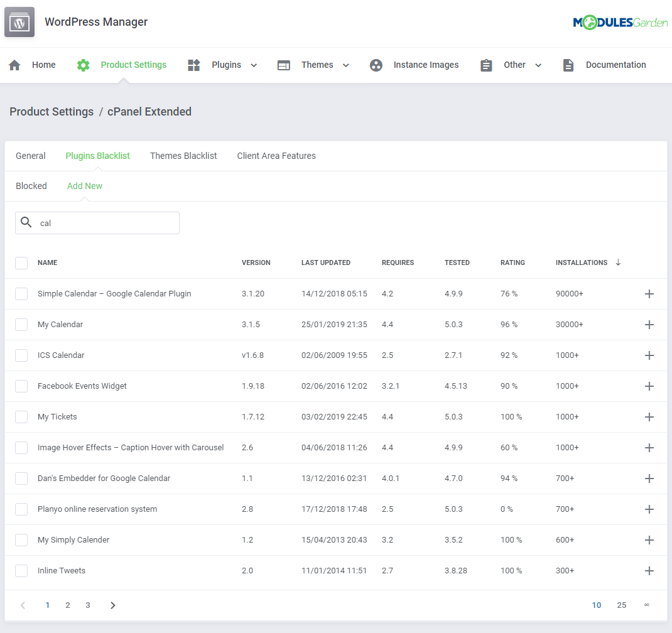
Task: Click the plugin search input field
Action: tap(97, 223)
